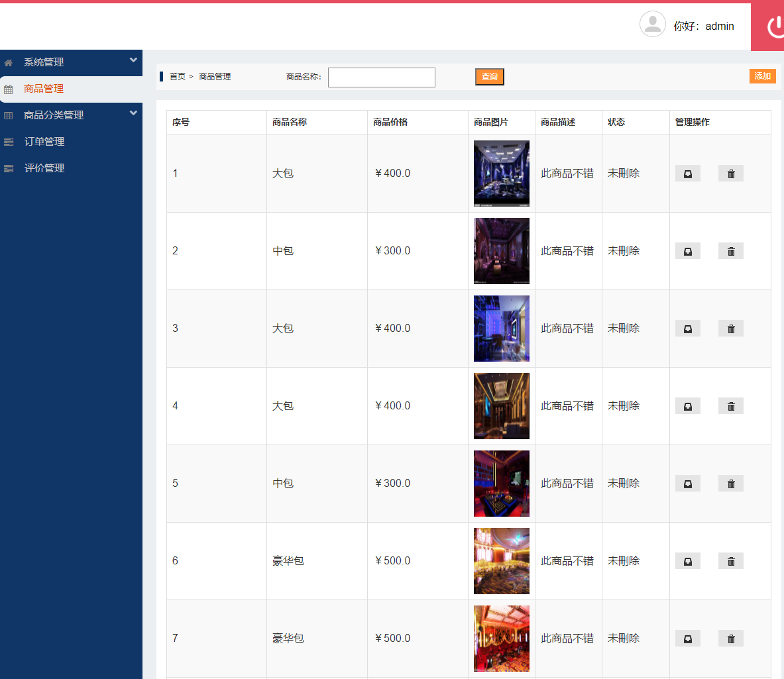Viewport: 784px width, 679px height.
Task: Expand the 商品分类管理 chevron
Action: (x=135, y=113)
